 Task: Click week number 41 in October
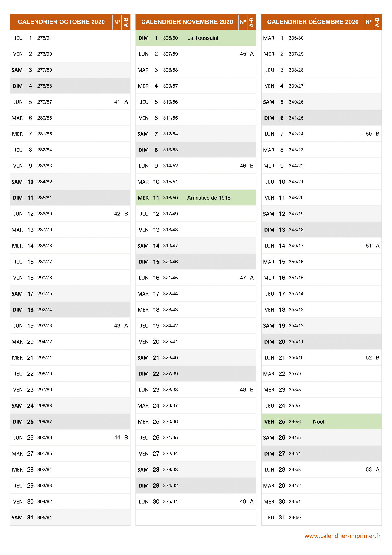click(x=117, y=102)
